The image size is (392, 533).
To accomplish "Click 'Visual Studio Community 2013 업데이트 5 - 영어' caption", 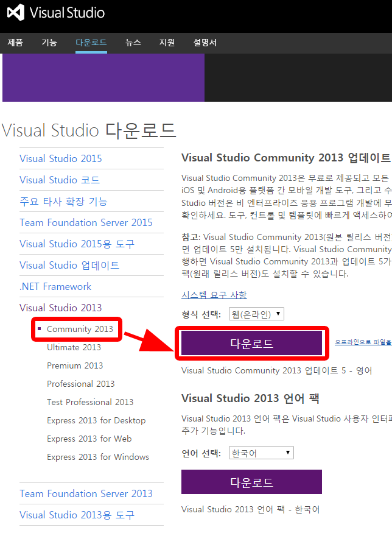I will click(276, 370).
